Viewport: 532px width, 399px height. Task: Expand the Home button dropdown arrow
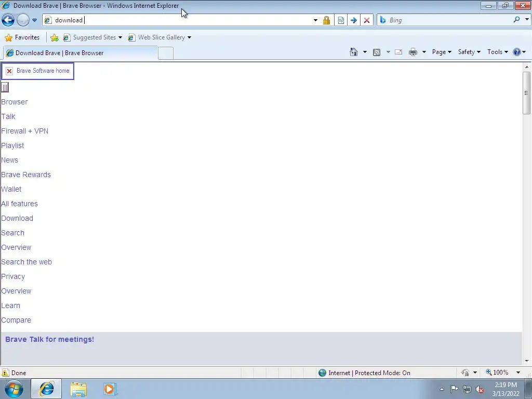(x=365, y=52)
